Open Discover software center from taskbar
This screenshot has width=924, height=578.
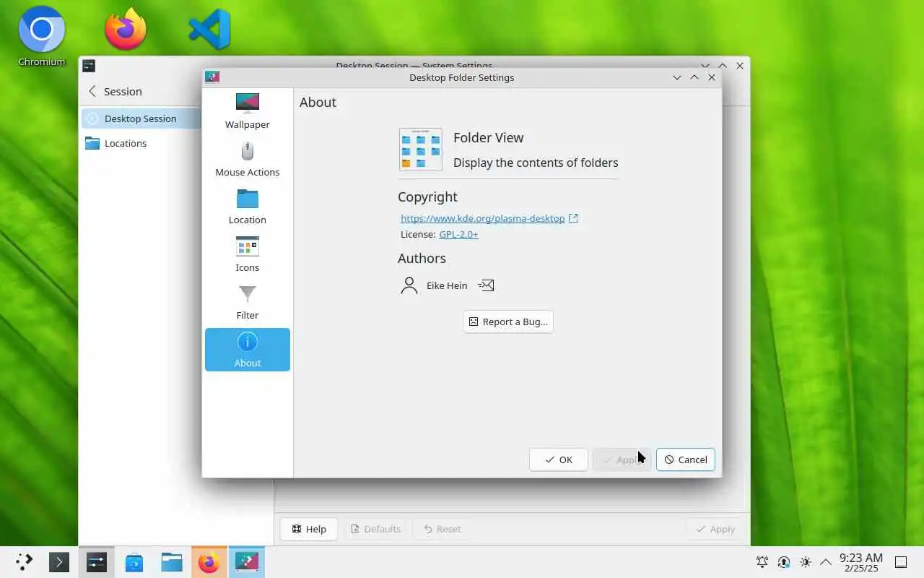click(x=134, y=562)
